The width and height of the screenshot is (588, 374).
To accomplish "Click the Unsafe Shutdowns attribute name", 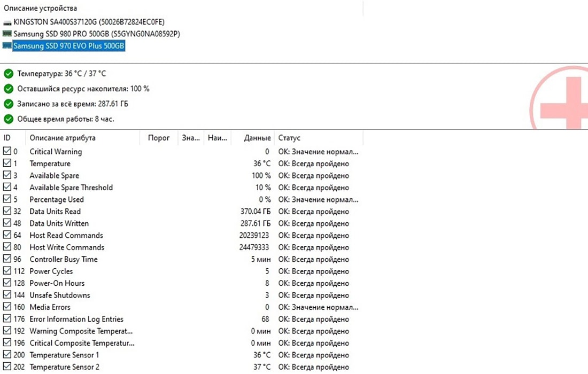I will coord(60,295).
